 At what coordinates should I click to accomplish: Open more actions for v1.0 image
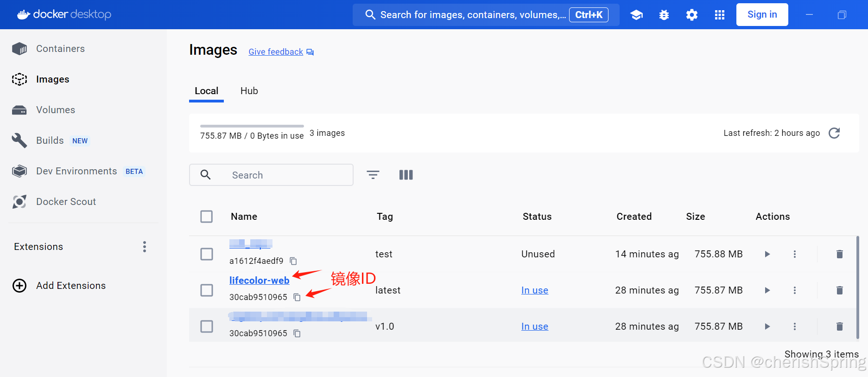(x=795, y=326)
